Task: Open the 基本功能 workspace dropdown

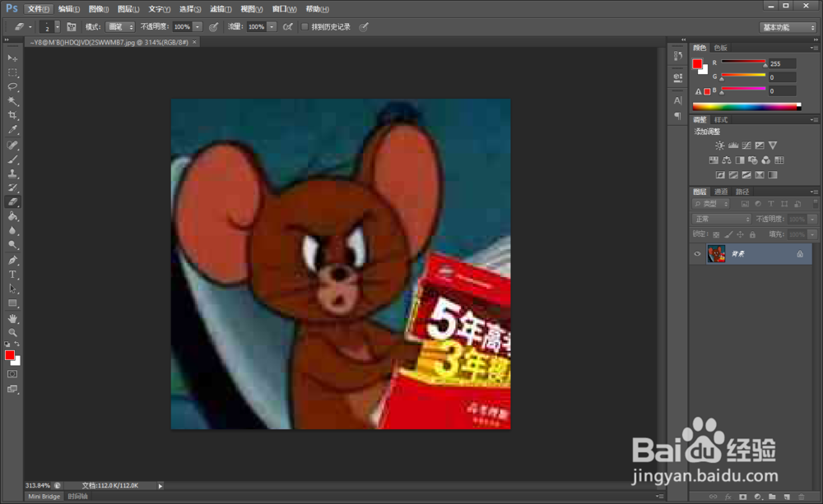Action: (x=788, y=27)
